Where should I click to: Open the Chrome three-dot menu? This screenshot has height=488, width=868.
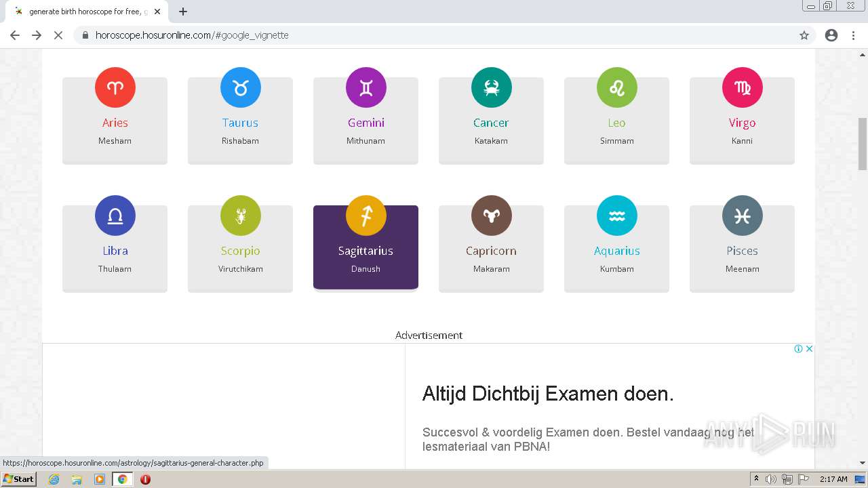[853, 35]
